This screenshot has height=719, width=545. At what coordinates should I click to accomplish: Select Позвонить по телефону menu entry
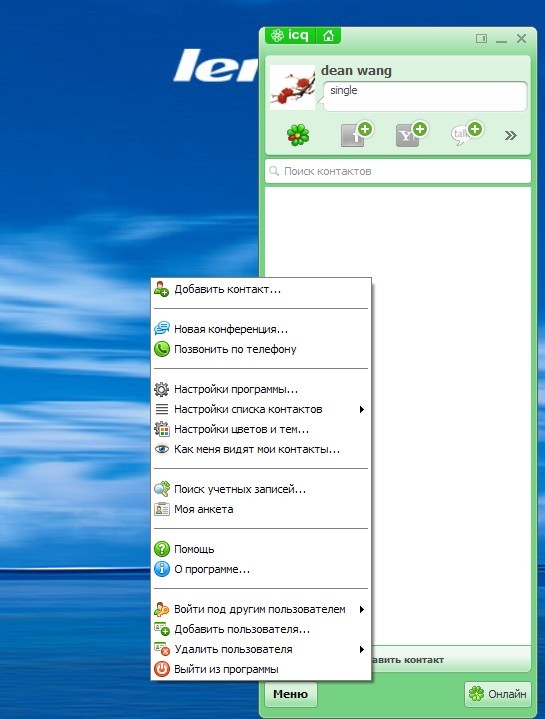coord(261,349)
